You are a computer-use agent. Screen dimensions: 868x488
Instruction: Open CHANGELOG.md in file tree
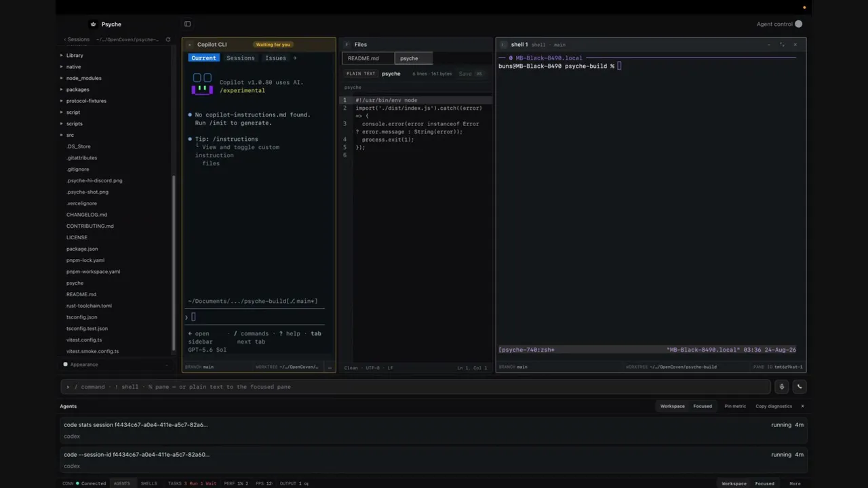87,215
